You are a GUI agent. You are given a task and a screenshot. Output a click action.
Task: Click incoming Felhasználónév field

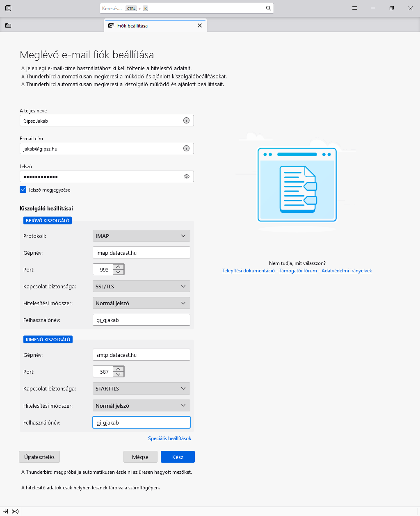[142, 320]
